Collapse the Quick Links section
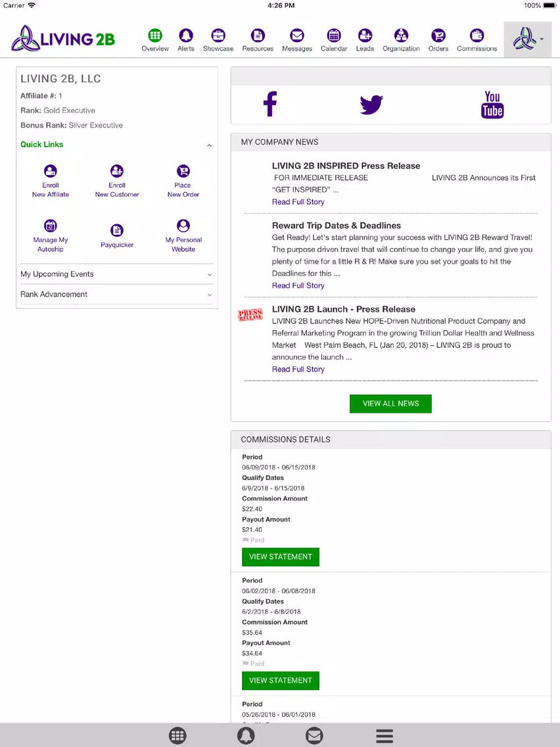 coord(117,145)
